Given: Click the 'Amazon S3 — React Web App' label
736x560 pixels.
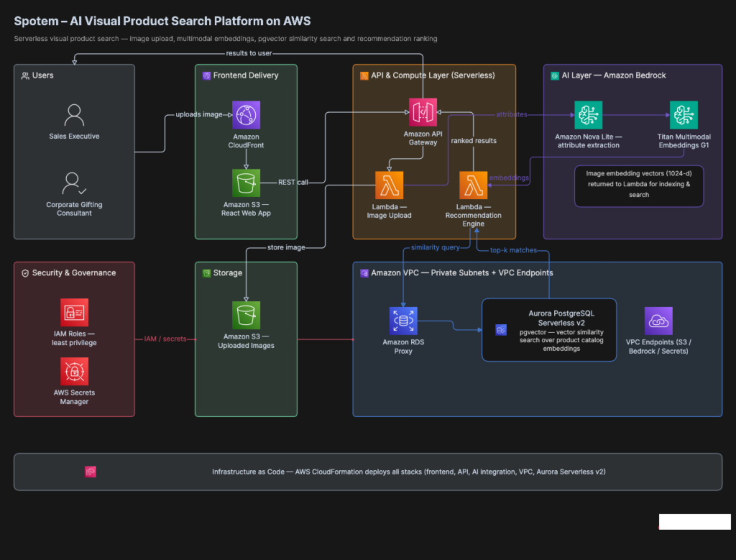Looking at the screenshot, I should [246, 209].
